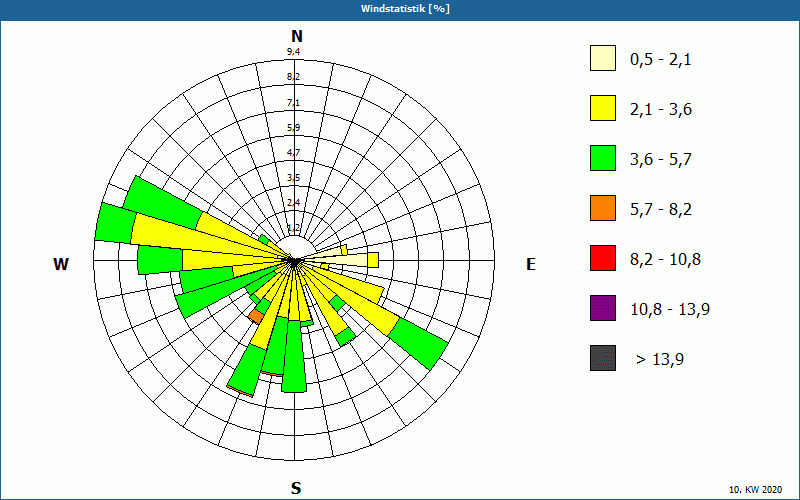Click the N compass label
Viewport: 800px width, 500px height.
click(296, 36)
